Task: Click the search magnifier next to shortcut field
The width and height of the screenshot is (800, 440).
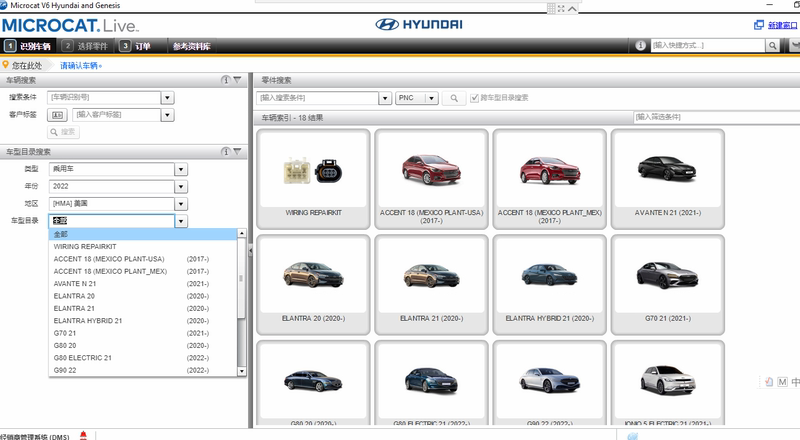Action: coord(772,45)
